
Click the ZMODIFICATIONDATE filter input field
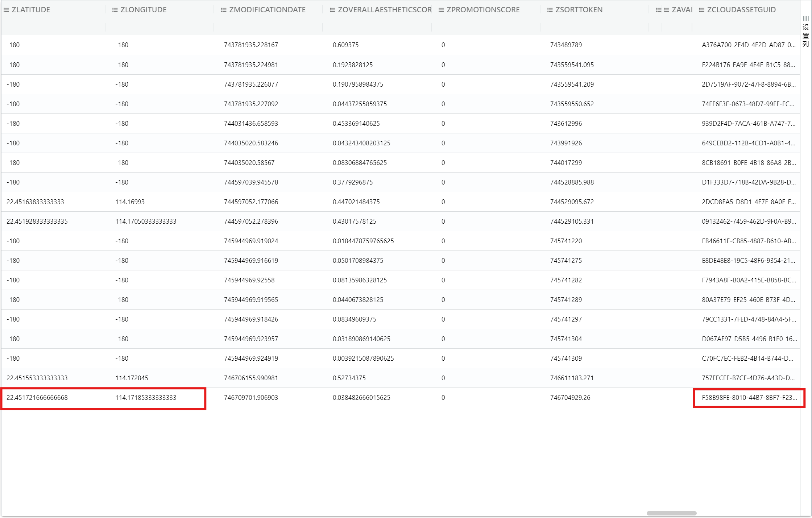(x=268, y=27)
